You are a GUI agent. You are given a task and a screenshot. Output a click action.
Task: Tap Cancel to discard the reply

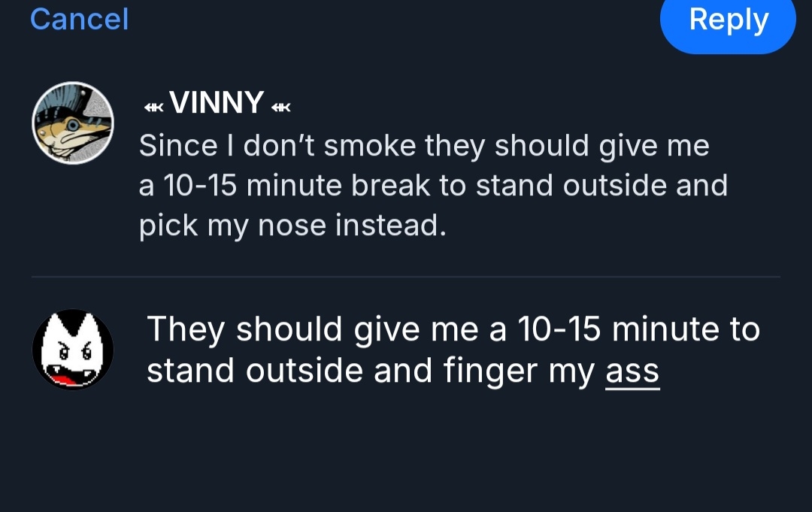[x=79, y=20]
